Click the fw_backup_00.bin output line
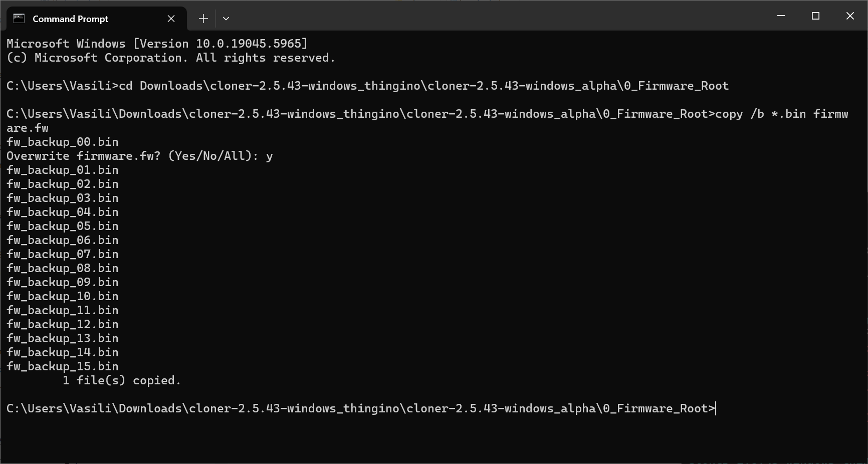Viewport: 868px width, 464px height. 63,142
